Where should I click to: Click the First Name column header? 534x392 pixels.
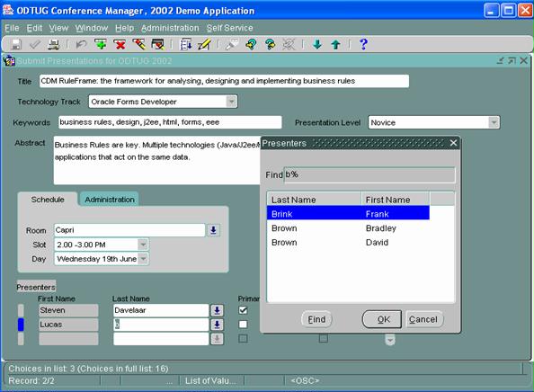(x=396, y=200)
